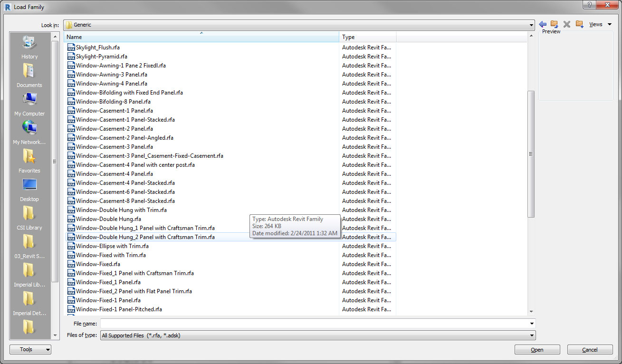
Task: Click the file list scroll up arrow
Action: coord(531,36)
